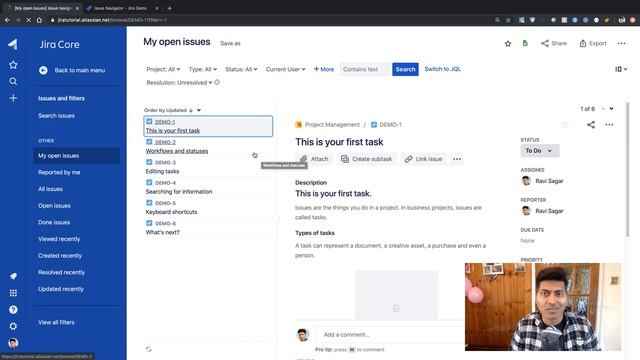Viewport: 640px width, 360px height.
Task: Click the refresh icon below issue list
Action: point(149,349)
